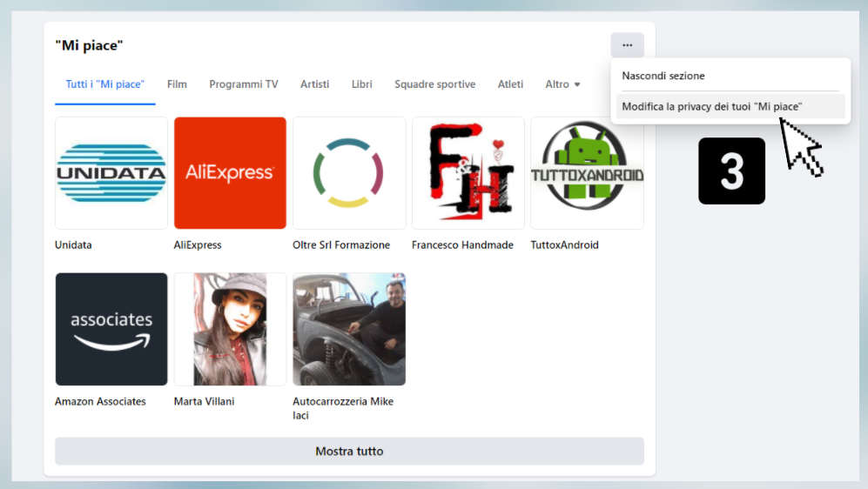Open the Autocarrozzeria Mike Iaci photo
This screenshot has height=489, width=868.
click(x=349, y=329)
